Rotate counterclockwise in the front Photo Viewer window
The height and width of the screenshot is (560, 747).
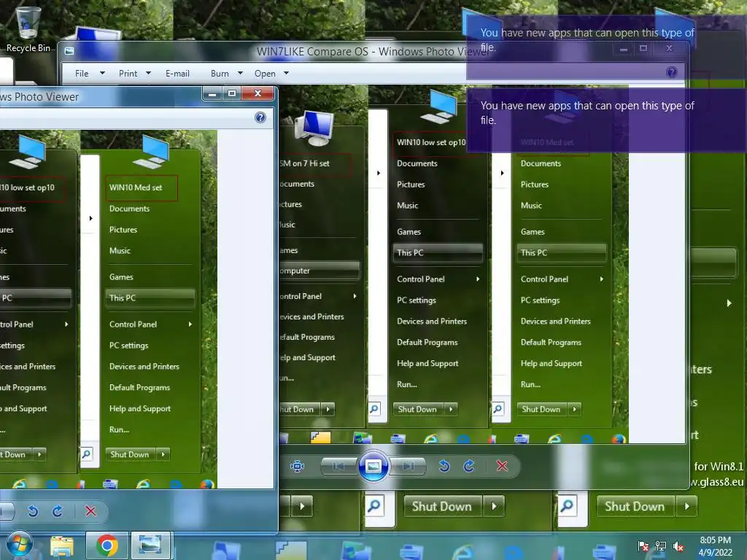point(32,511)
